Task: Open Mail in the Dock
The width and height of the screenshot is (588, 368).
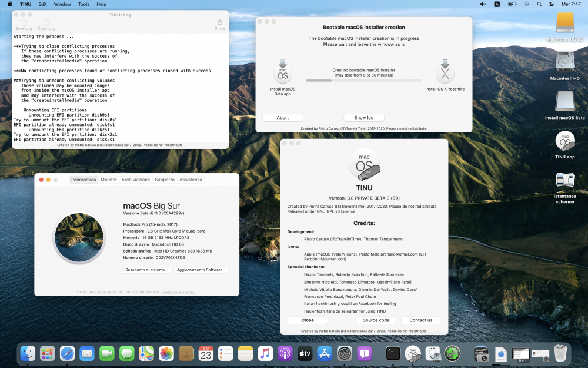Action: click(87, 353)
